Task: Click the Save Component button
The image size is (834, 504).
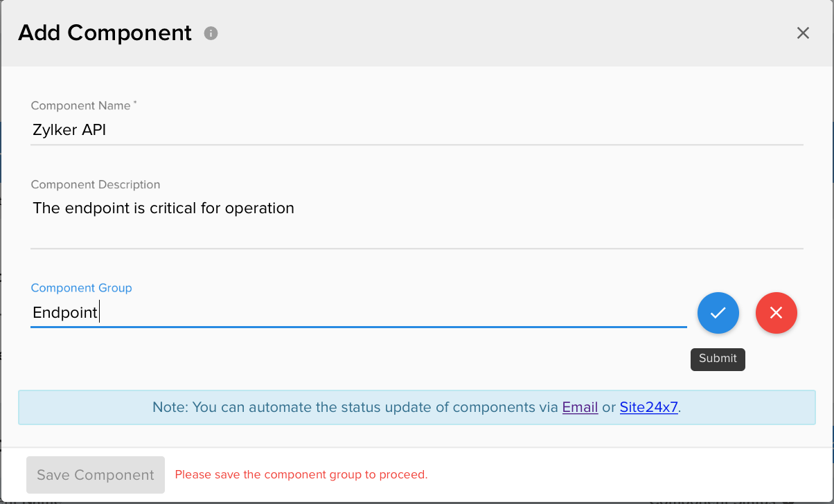Action: tap(95, 475)
